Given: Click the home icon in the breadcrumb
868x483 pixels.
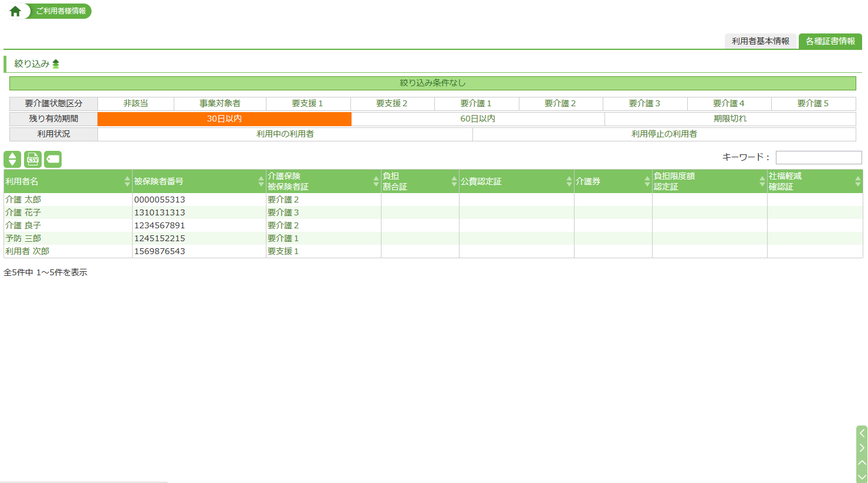Looking at the screenshot, I should pyautogui.click(x=15, y=11).
